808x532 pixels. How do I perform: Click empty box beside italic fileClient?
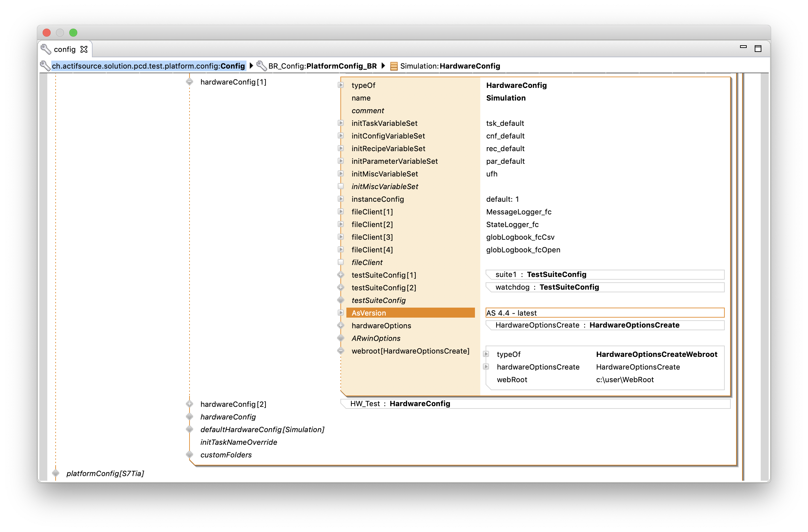[x=340, y=262]
